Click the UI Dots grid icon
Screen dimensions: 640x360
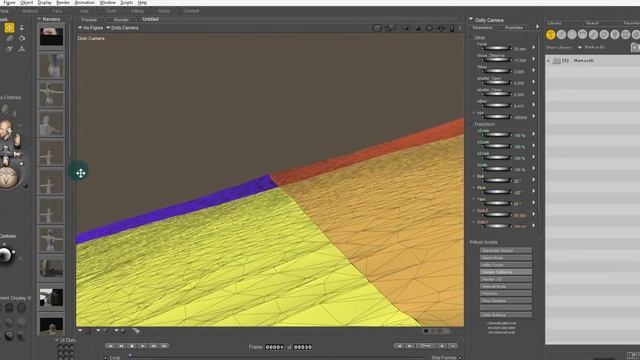(x=65, y=351)
